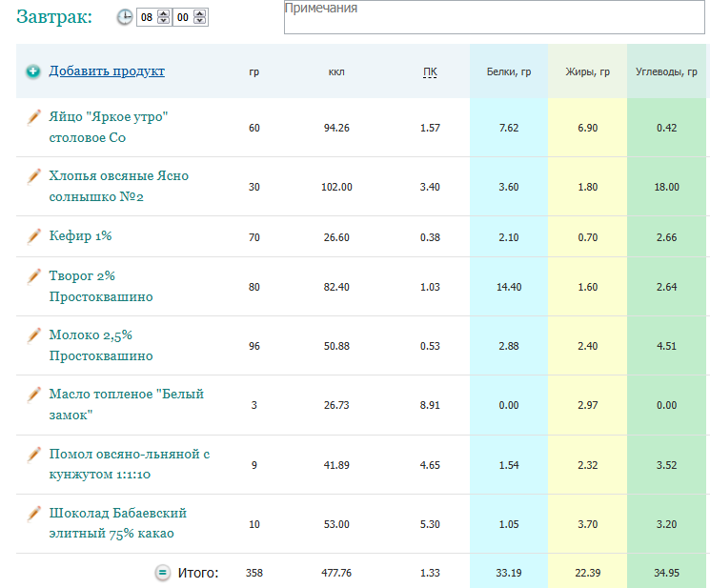Select carbs value 18.00 for oat flakes

point(666,187)
